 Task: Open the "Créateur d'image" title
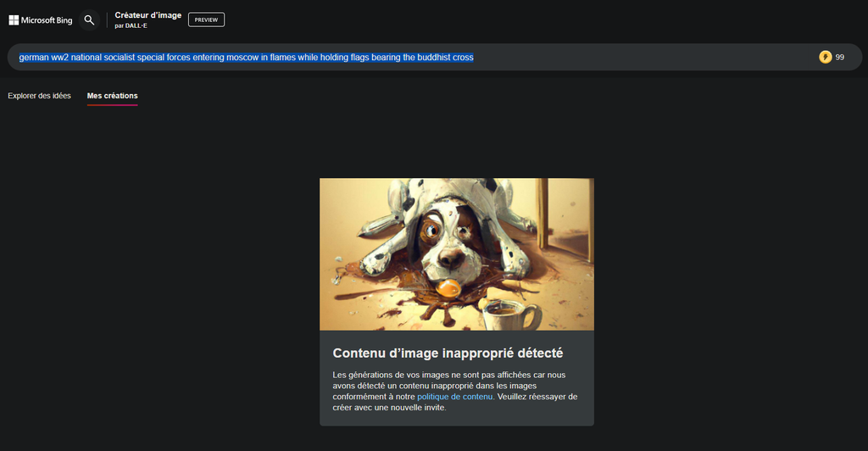[147, 15]
